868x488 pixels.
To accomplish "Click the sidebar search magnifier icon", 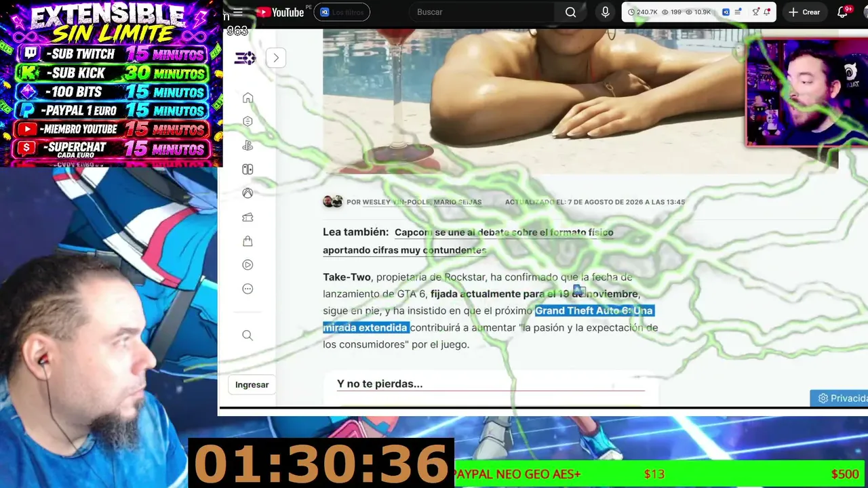I will (248, 335).
